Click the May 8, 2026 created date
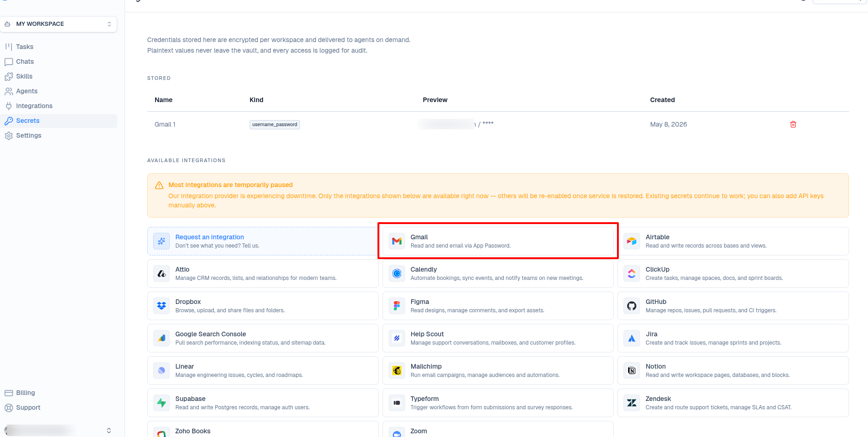This screenshot has height=437, width=868. [668, 124]
